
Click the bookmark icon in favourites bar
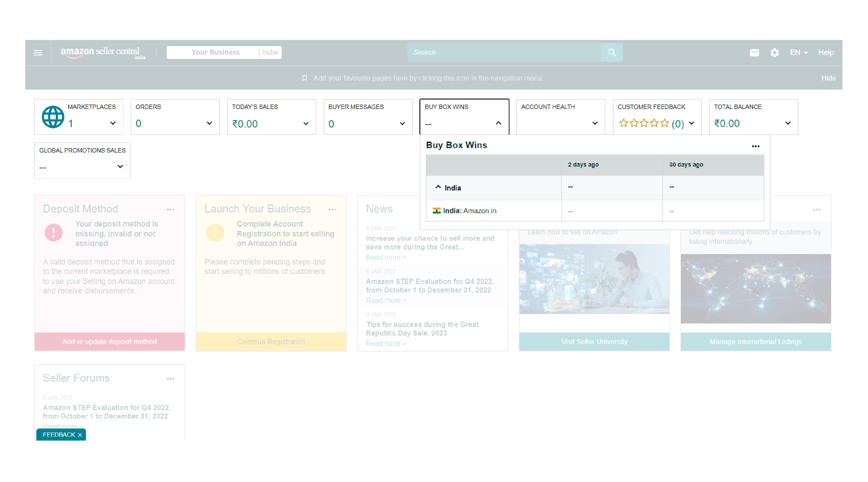tap(305, 78)
